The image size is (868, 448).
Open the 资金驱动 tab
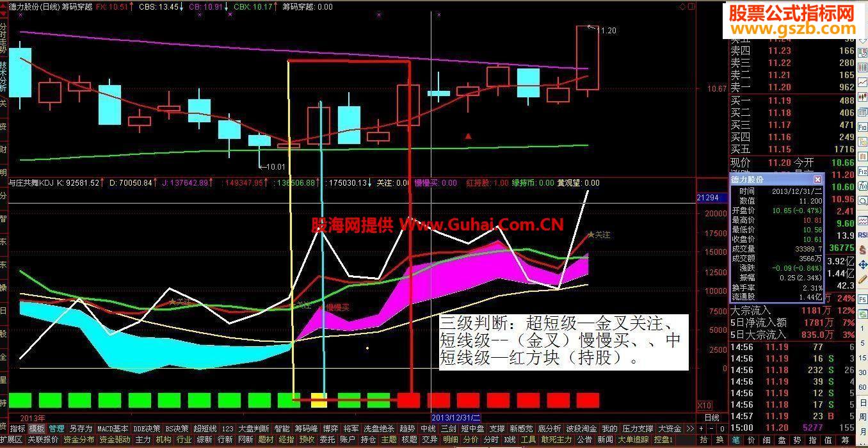tap(115, 440)
